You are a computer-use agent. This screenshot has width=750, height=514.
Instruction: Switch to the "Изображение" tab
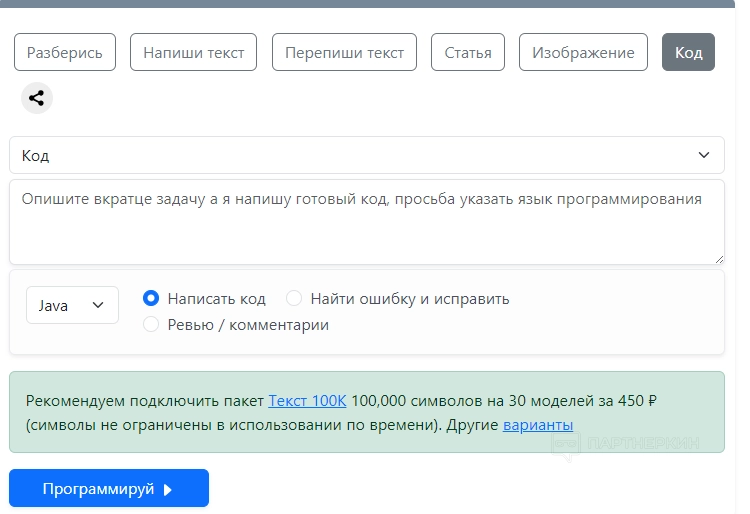(x=583, y=52)
